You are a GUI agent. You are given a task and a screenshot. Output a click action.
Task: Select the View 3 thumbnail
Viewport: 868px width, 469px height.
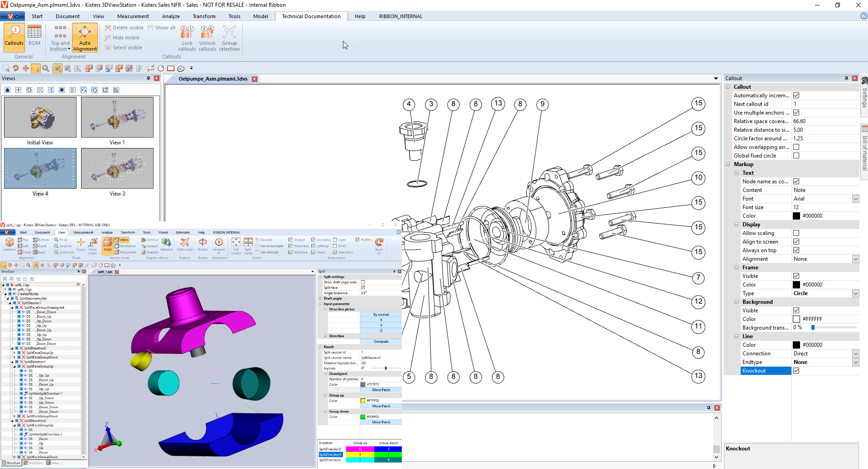pyautogui.click(x=117, y=168)
